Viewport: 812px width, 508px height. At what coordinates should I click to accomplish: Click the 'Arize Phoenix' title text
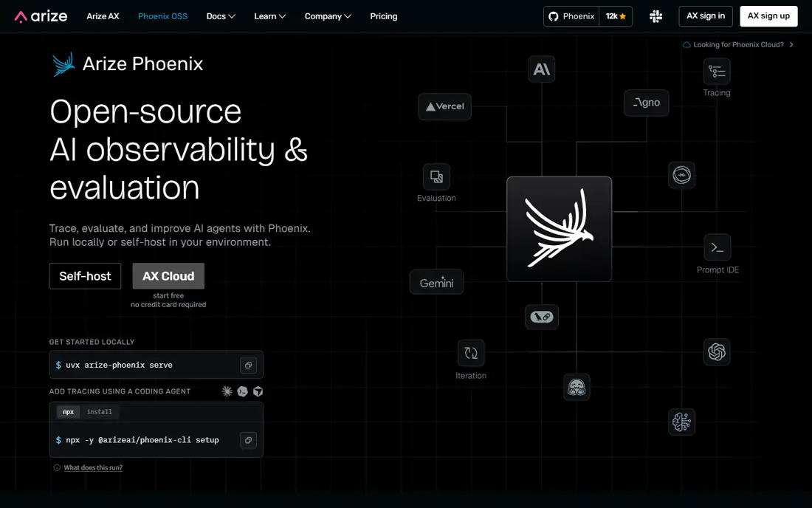pos(143,64)
